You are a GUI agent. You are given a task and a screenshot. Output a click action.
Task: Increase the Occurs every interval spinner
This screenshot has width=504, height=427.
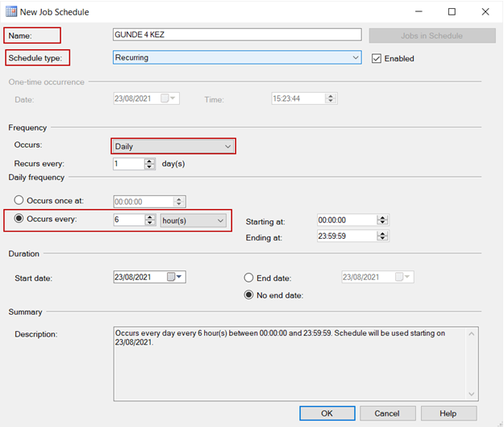pos(150,217)
